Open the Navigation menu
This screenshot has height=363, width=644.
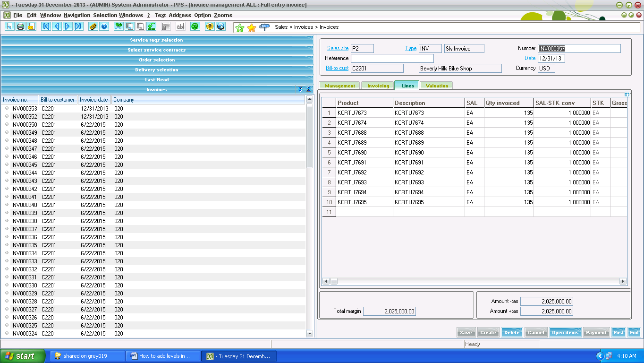click(x=77, y=15)
